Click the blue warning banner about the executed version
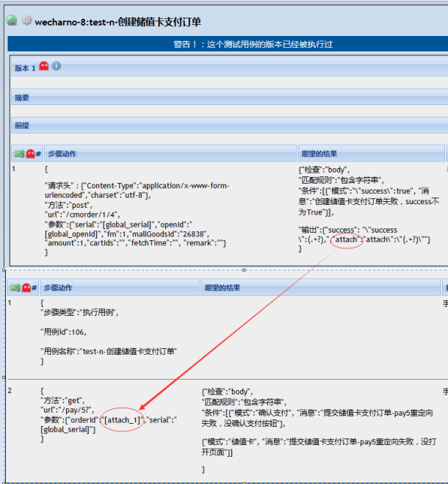This screenshot has height=484, width=448. 226,45
